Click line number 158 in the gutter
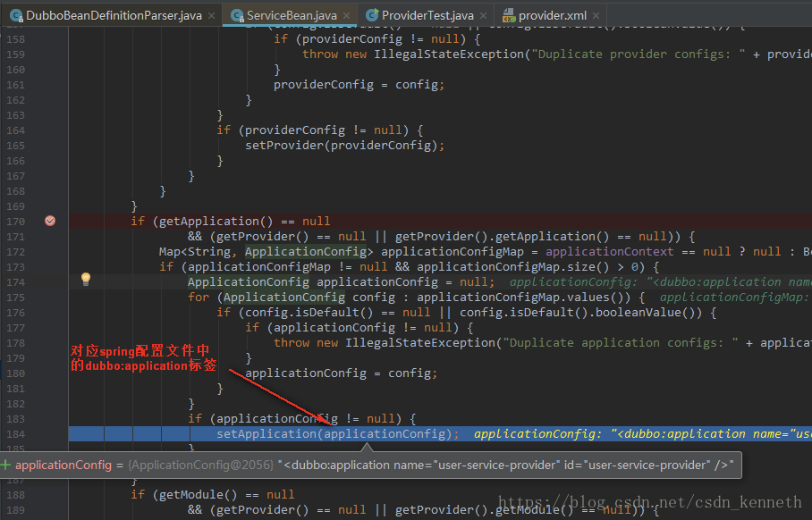This screenshot has width=812, height=520. point(15,39)
